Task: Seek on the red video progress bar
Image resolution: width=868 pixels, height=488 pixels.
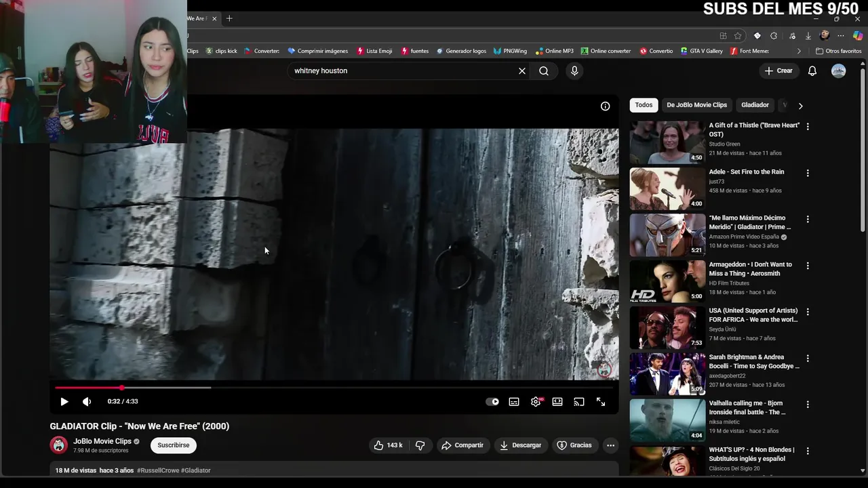Action: click(334, 388)
